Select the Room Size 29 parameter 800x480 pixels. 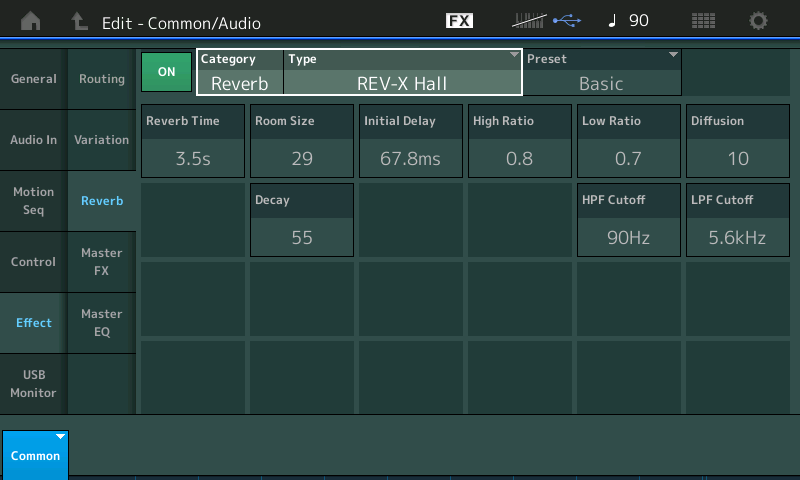302,141
